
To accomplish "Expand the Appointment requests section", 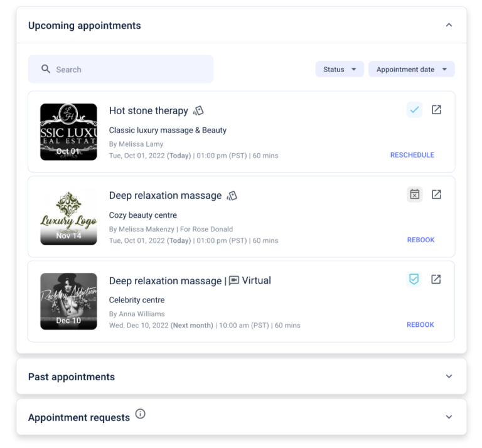I will tap(449, 417).
